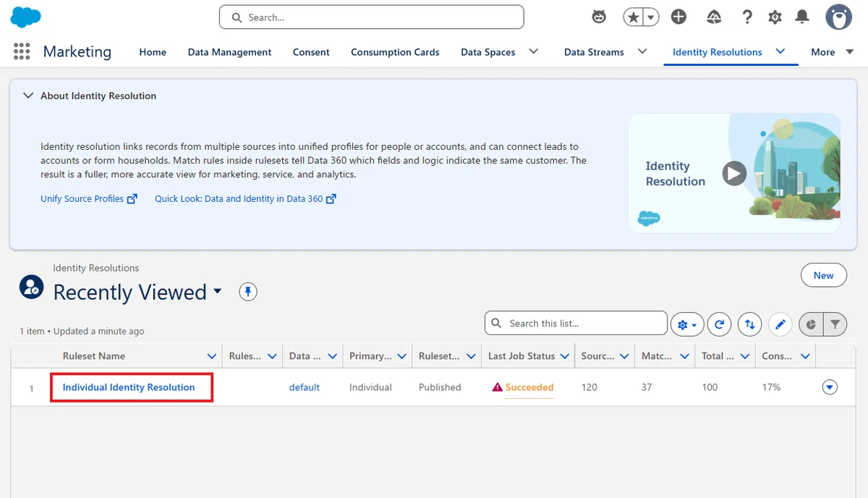
Task: Expand the Data Spaces tab dropdown chevron
Action: [534, 51]
